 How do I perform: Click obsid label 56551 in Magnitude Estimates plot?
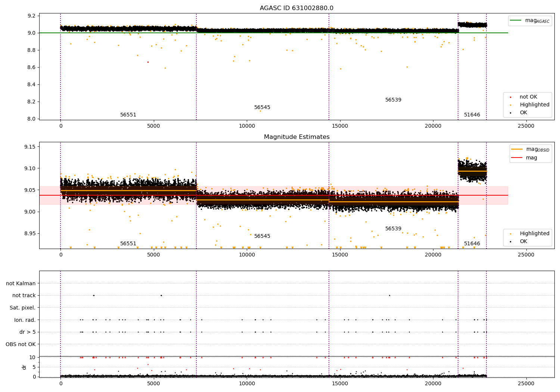[x=128, y=244]
